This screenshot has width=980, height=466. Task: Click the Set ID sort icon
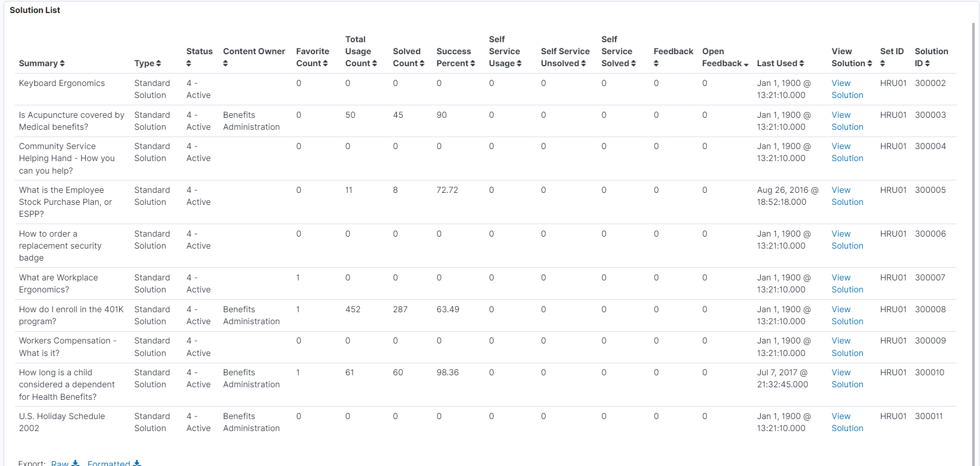click(x=882, y=63)
